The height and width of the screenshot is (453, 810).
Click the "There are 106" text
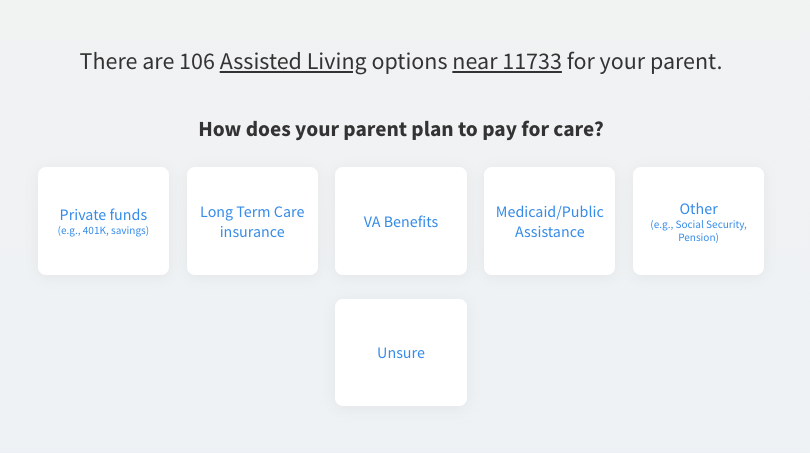point(147,62)
